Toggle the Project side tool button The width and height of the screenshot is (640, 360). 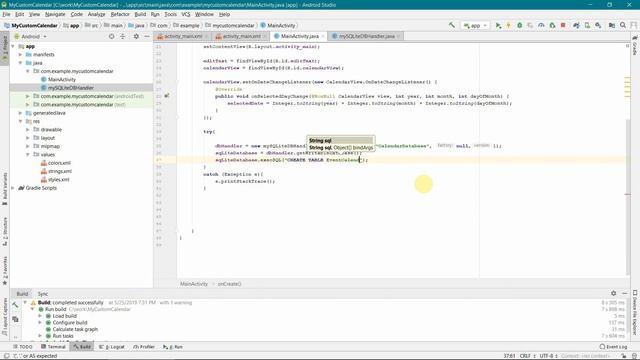5,48
